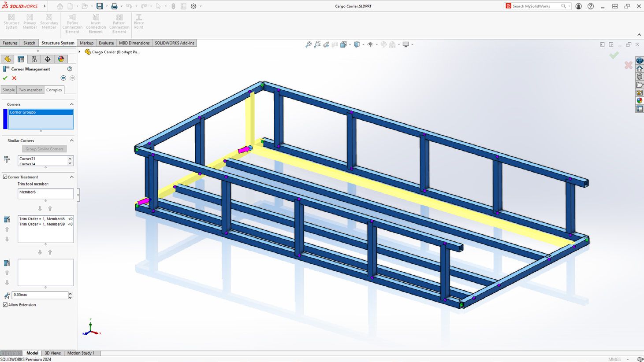This screenshot has width=644, height=362.
Task: Cancel with the red X button
Action: tap(13, 78)
